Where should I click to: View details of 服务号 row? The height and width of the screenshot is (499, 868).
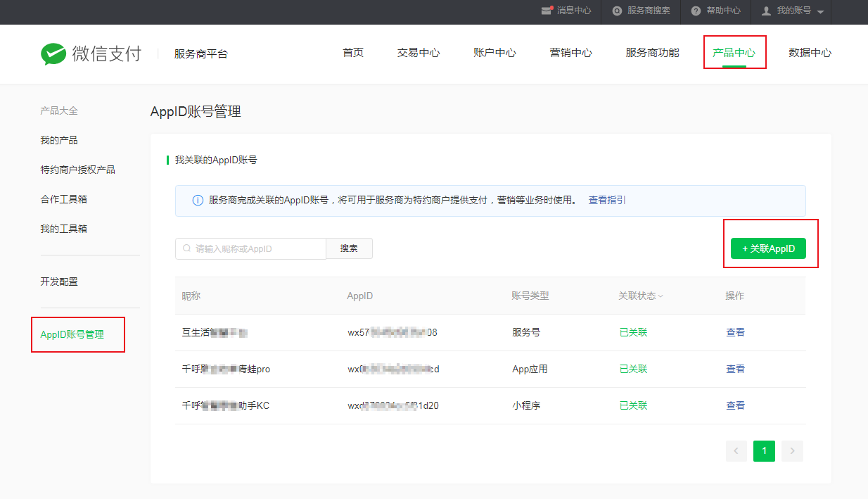click(735, 332)
